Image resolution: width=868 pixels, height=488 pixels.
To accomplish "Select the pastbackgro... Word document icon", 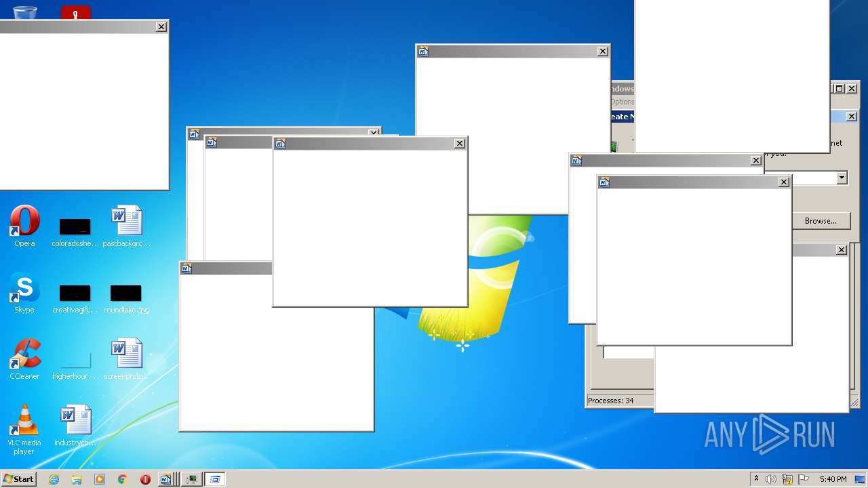I will (x=126, y=226).
